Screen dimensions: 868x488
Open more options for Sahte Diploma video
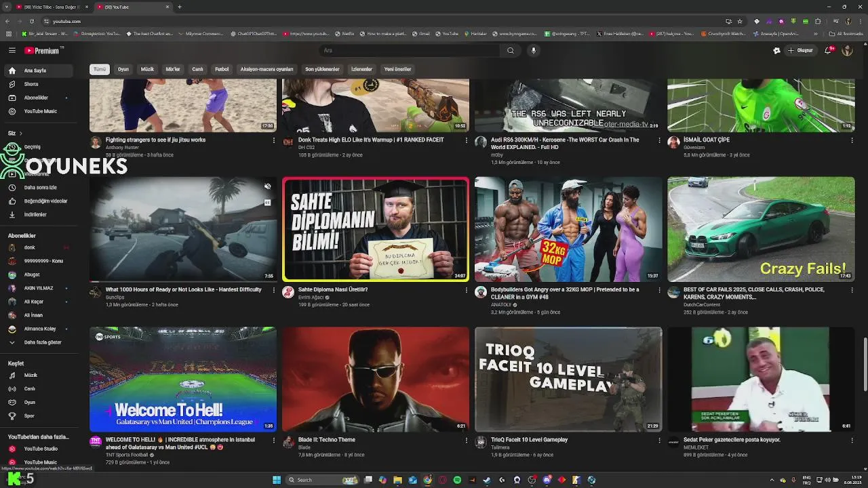pos(467,290)
